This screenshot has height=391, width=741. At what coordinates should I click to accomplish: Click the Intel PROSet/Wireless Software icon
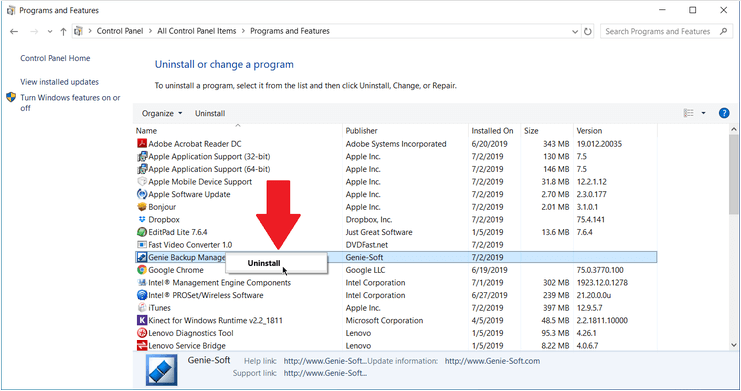pos(141,295)
